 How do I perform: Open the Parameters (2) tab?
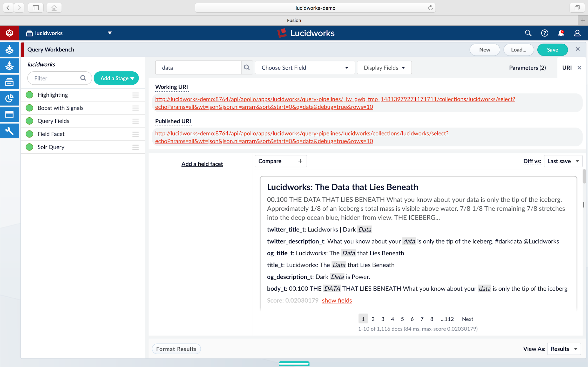pos(527,68)
